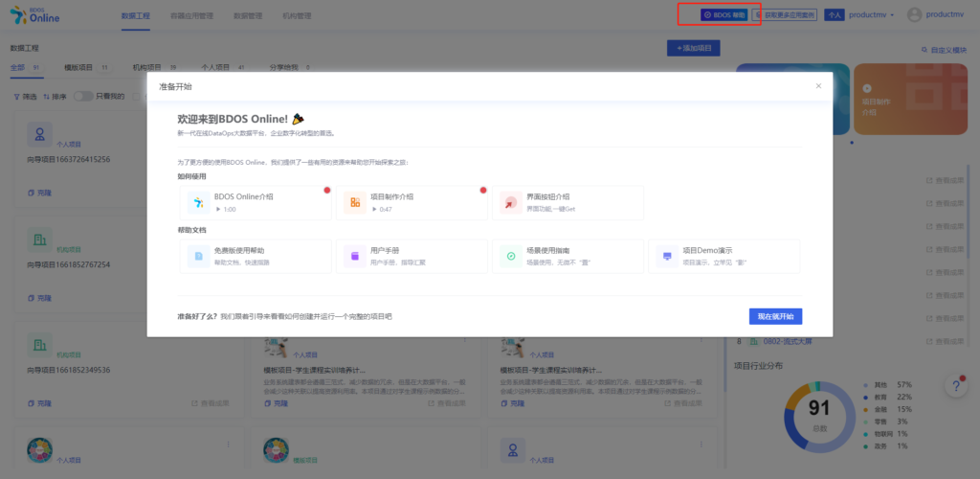
Task: Click the 自定义模块 link
Action: (x=944, y=50)
